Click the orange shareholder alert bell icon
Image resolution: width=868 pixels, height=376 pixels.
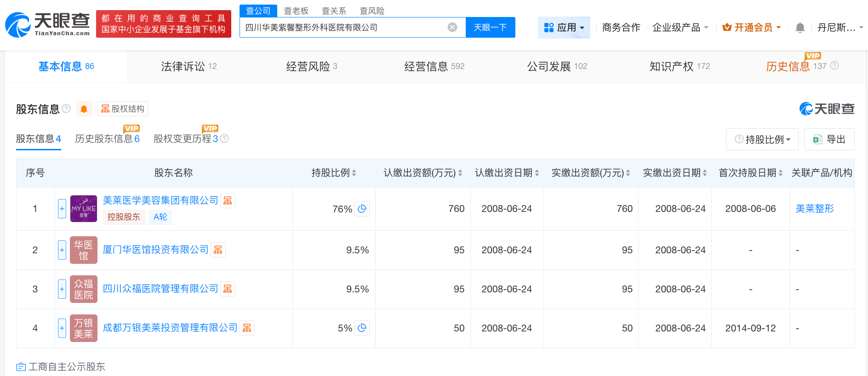[84, 109]
